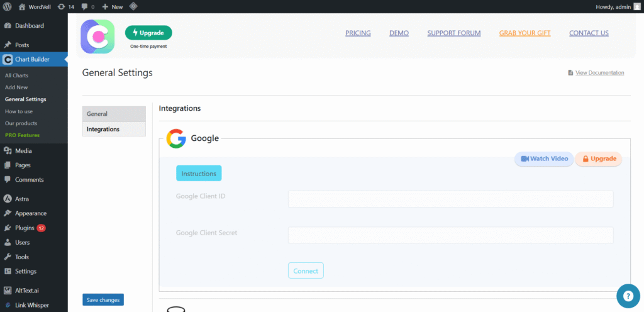644x312 pixels.
Task: Visit the WordVell site home link
Action: pos(35,6)
